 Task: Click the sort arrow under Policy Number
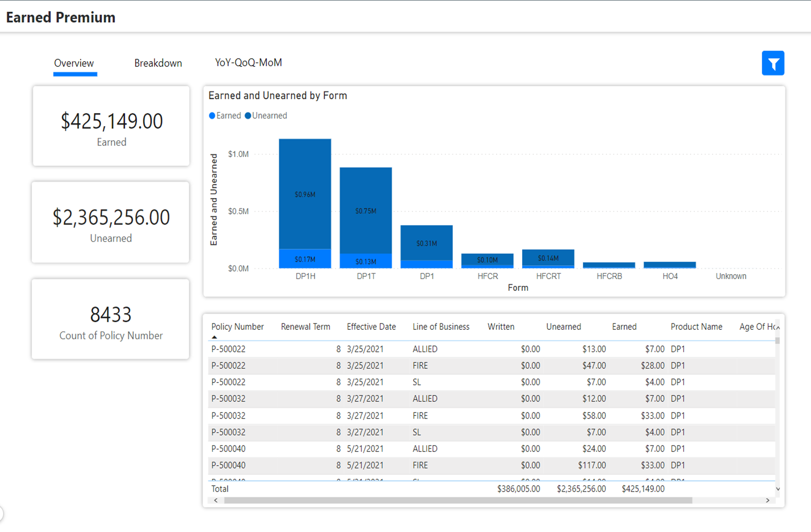point(214,337)
